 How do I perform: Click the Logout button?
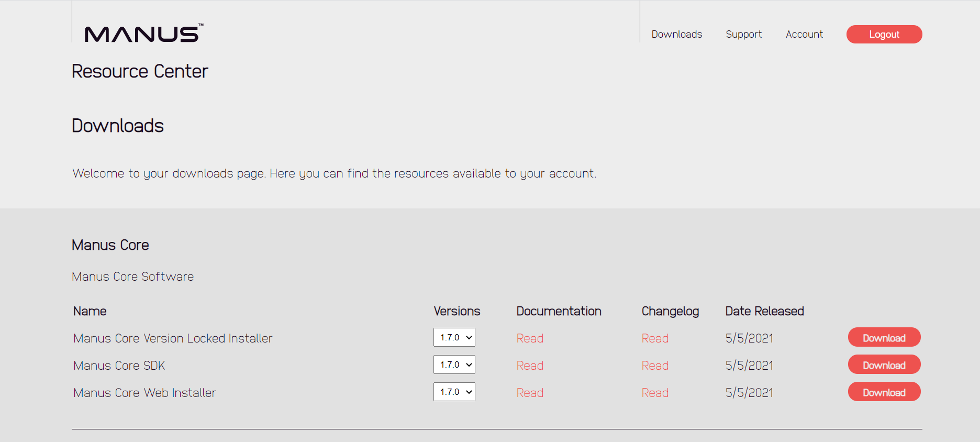pos(884,34)
